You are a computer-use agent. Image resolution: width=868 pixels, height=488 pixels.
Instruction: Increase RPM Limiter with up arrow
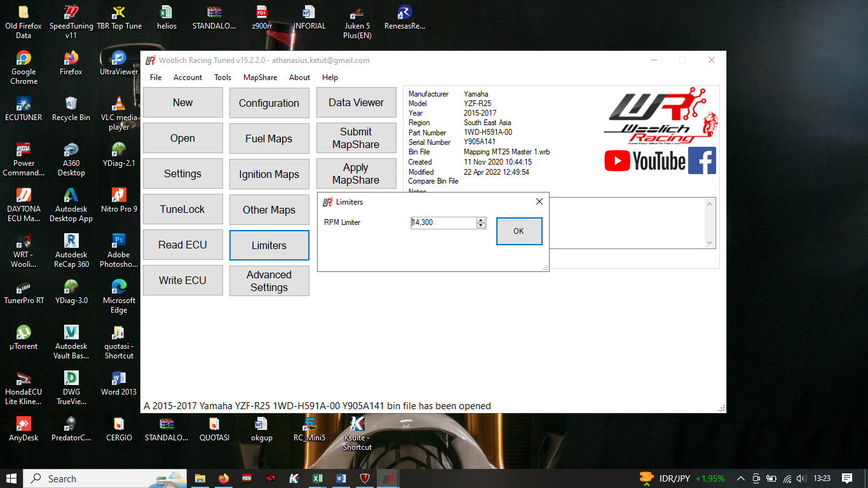coord(481,220)
